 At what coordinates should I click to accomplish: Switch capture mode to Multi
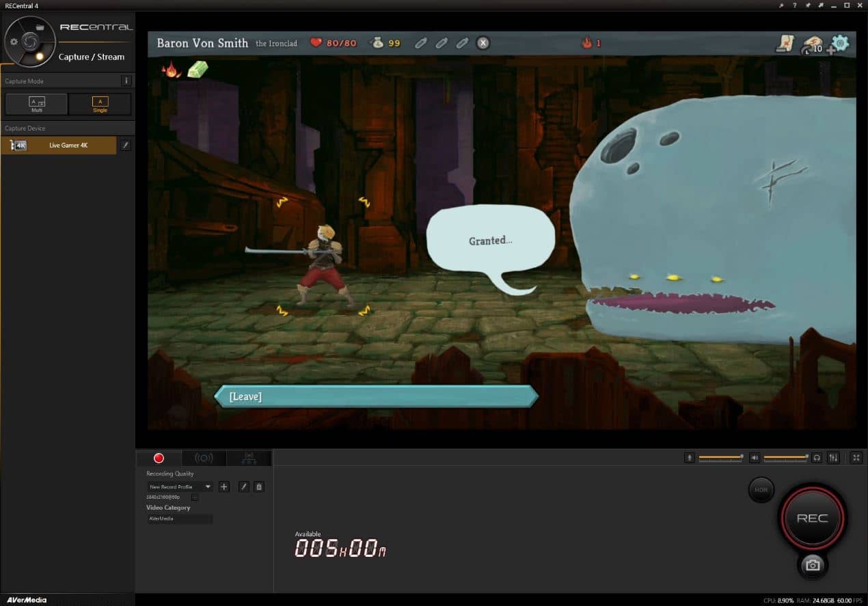37,104
